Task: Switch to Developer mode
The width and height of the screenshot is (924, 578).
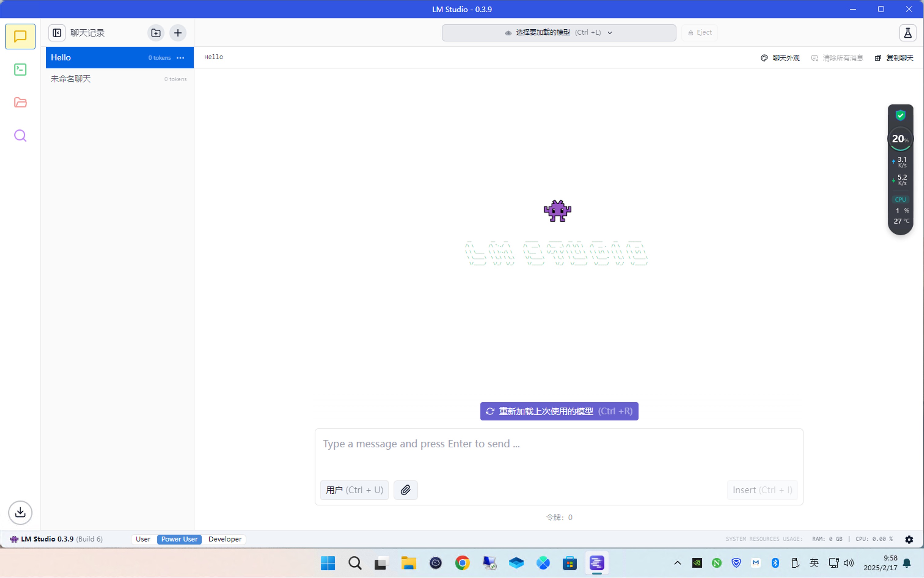Action: point(225,539)
